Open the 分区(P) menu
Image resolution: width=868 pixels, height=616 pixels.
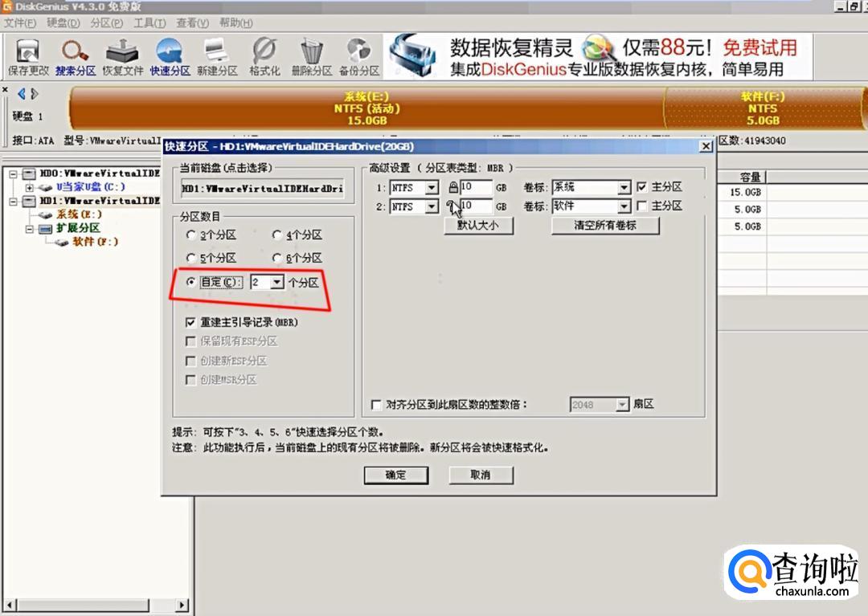click(106, 22)
